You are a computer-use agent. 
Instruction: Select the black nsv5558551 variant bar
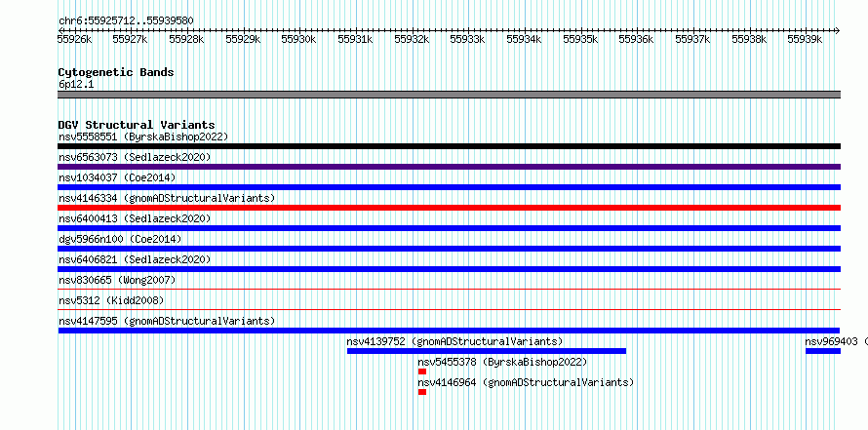[x=449, y=146]
